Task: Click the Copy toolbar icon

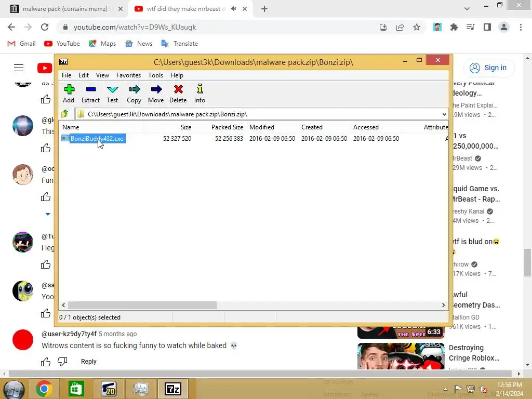Action: click(x=134, y=94)
